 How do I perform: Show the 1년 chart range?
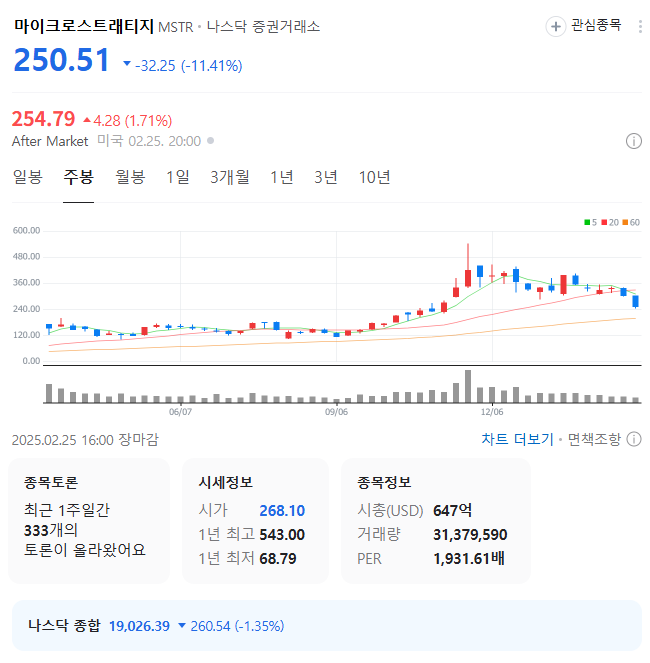click(x=282, y=177)
